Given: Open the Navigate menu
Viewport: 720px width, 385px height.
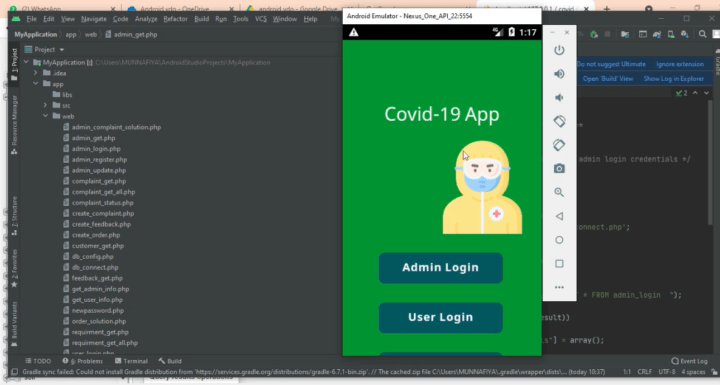Looking at the screenshot, I should [94, 19].
